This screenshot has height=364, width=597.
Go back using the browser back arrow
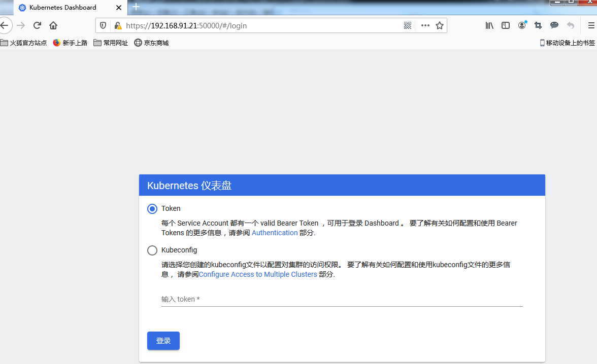coord(5,25)
